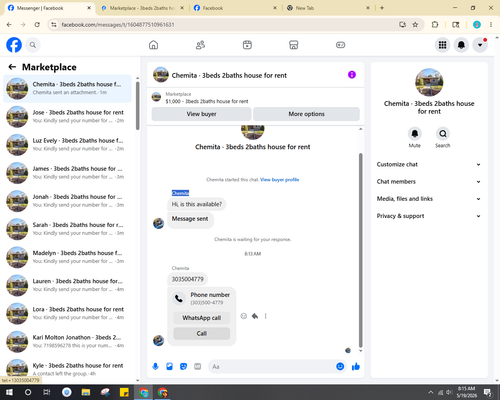This screenshot has width=500, height=400.
Task: Open Sticky Notes from the taskbar
Action: tap(124, 392)
